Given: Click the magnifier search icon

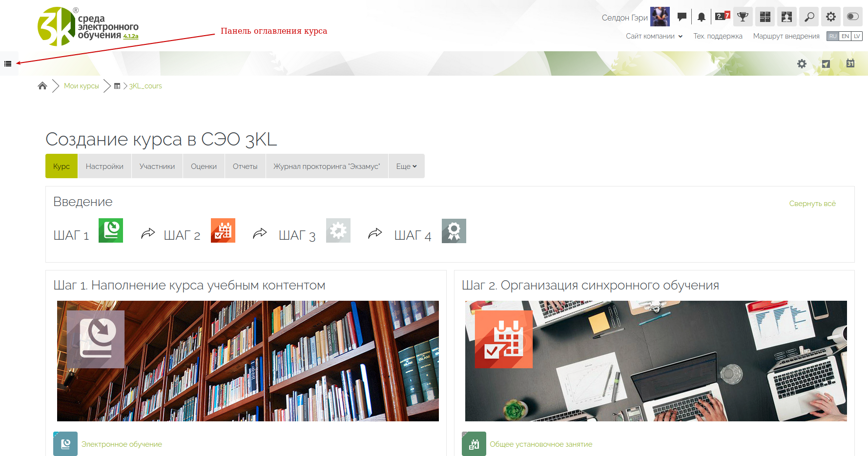Looking at the screenshot, I should (809, 17).
